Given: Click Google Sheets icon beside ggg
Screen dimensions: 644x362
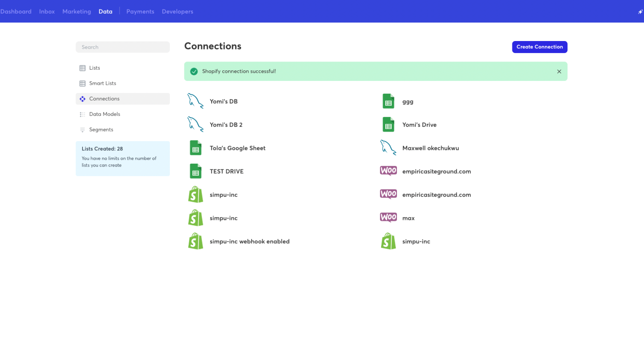Looking at the screenshot, I should pyautogui.click(x=388, y=101).
